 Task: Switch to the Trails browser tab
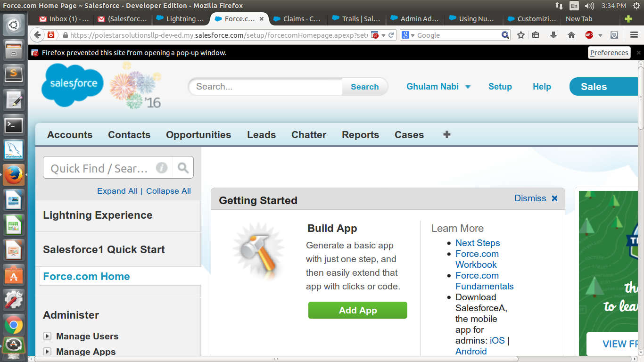click(x=356, y=19)
